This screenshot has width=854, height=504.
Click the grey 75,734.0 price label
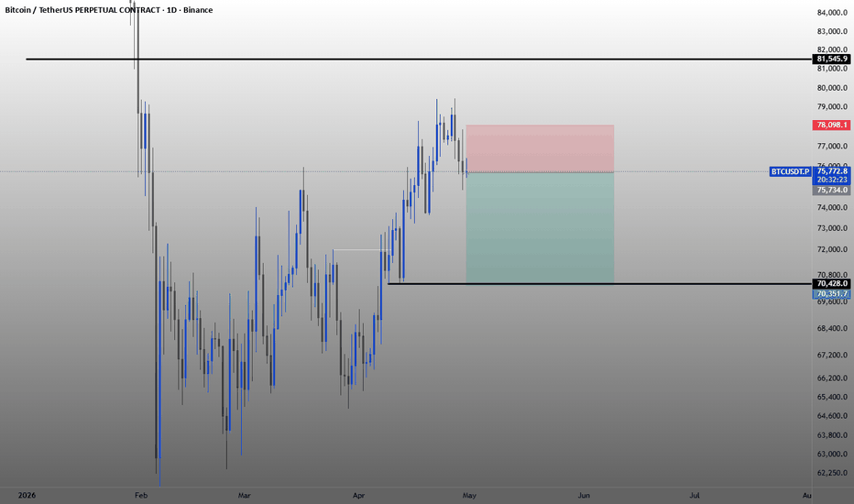[832, 191]
